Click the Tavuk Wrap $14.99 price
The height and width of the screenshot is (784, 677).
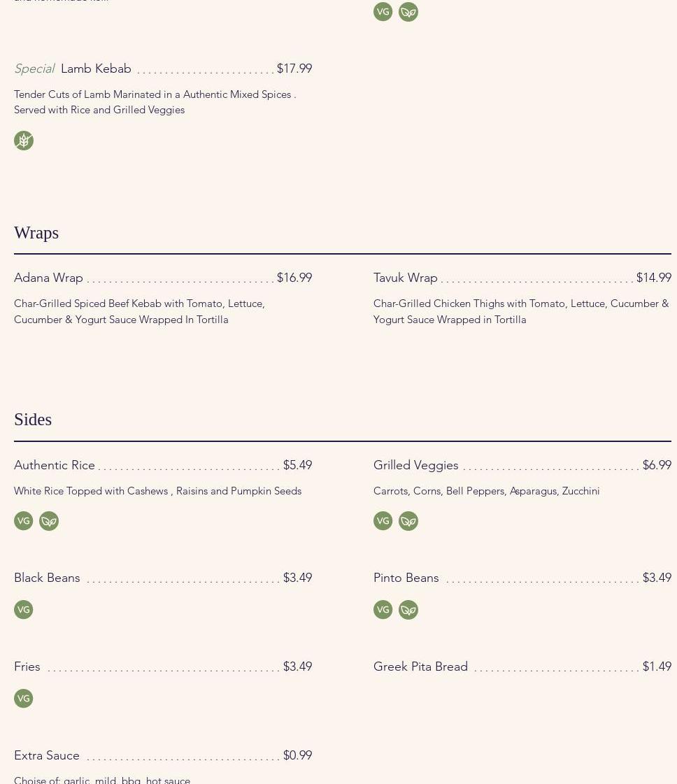pyautogui.click(x=654, y=278)
